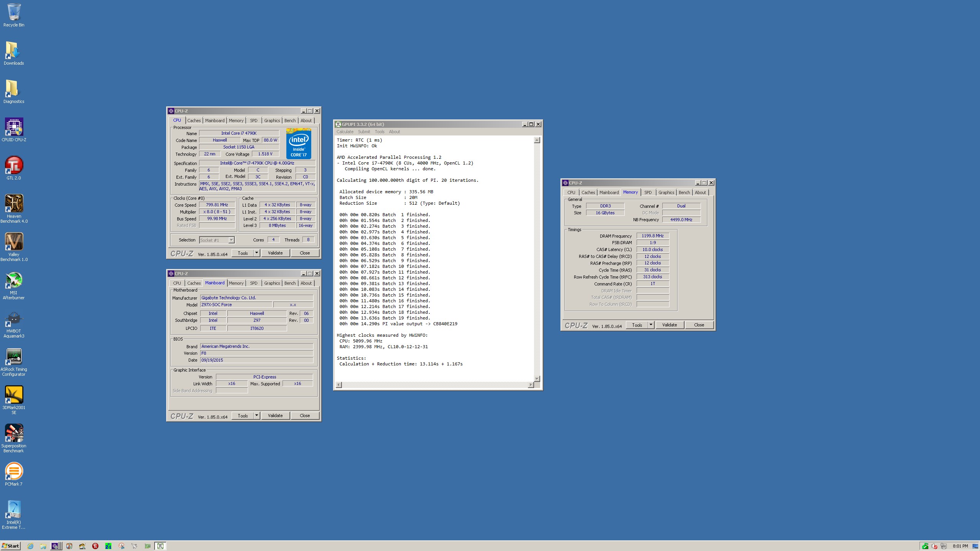Viewport: 980px width, 551px height.
Task: Click the muted volume tray icon
Action: click(934, 546)
